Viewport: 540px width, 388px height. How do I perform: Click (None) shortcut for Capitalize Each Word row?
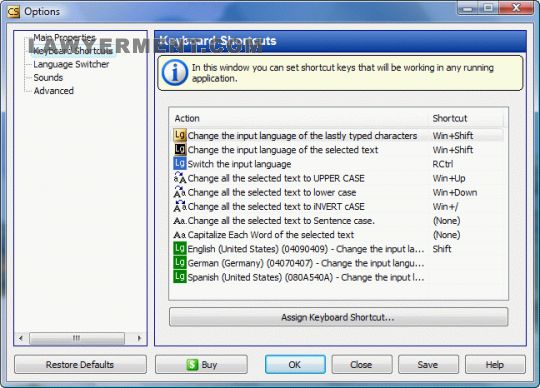pyautogui.click(x=446, y=234)
